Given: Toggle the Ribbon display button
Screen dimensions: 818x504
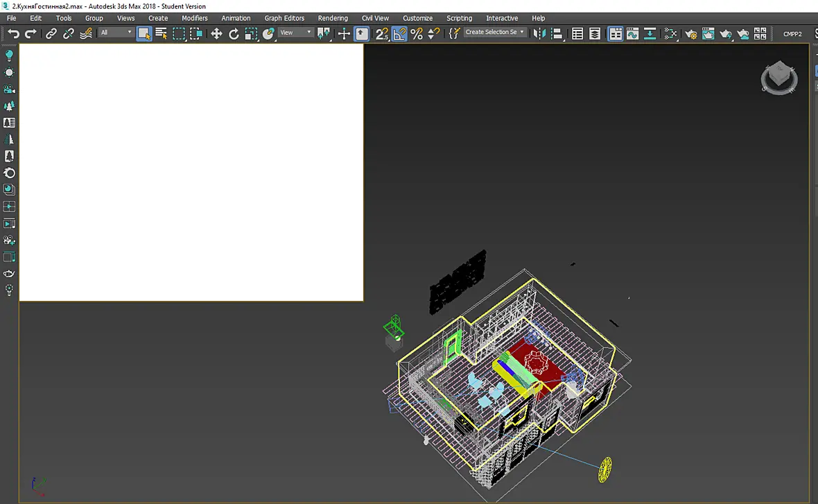Looking at the screenshot, I should pyautogui.click(x=616, y=34).
